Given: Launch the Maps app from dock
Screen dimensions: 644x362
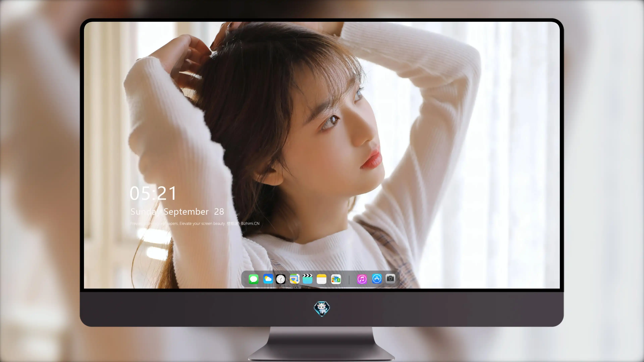Looking at the screenshot, I should [294, 279].
